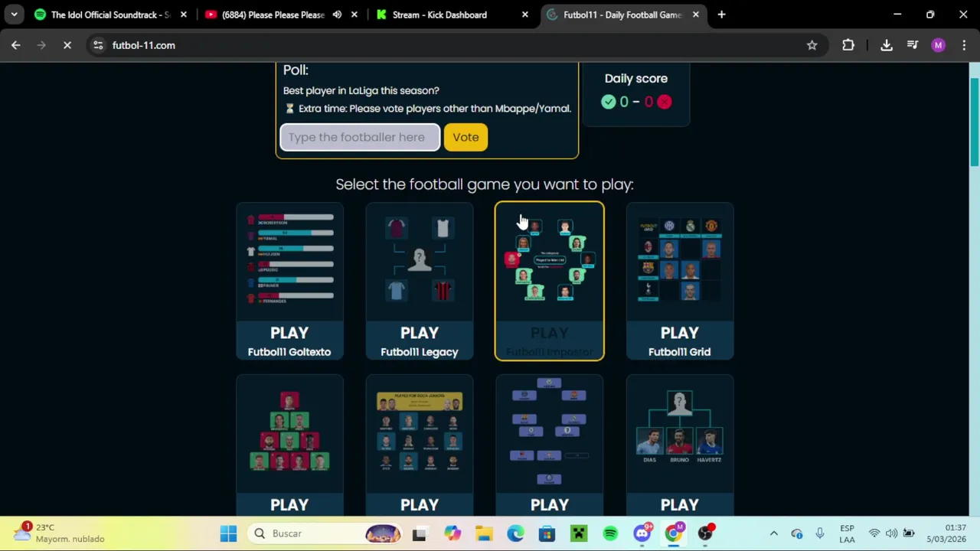Open media controls icon in toolbar
Image resolution: width=980 pixels, height=551 pixels.
coord(913,45)
